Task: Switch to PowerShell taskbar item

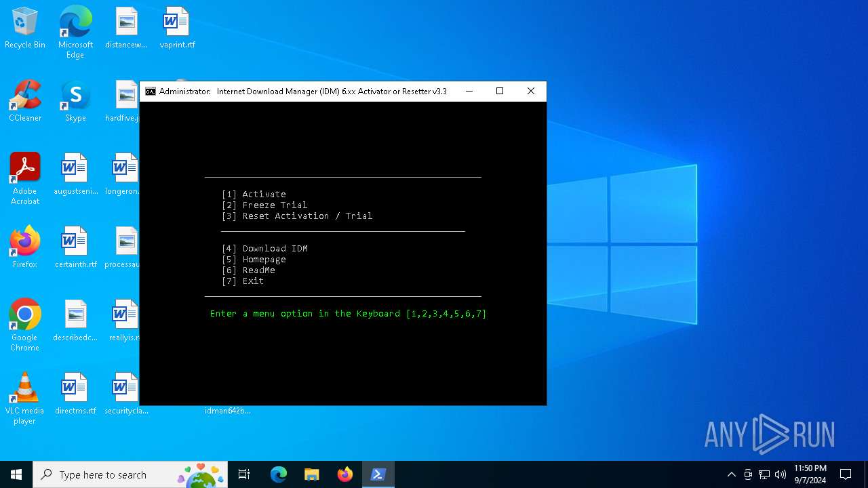Action: (x=378, y=474)
